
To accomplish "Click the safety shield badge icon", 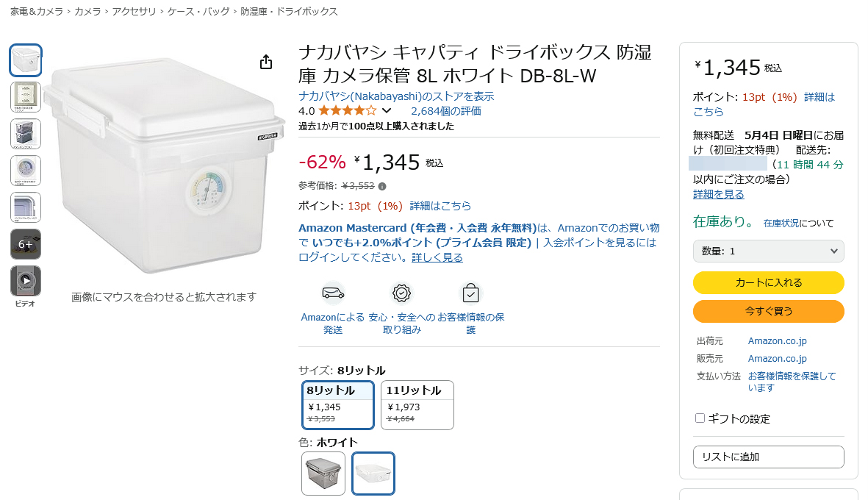I will pyautogui.click(x=401, y=293).
